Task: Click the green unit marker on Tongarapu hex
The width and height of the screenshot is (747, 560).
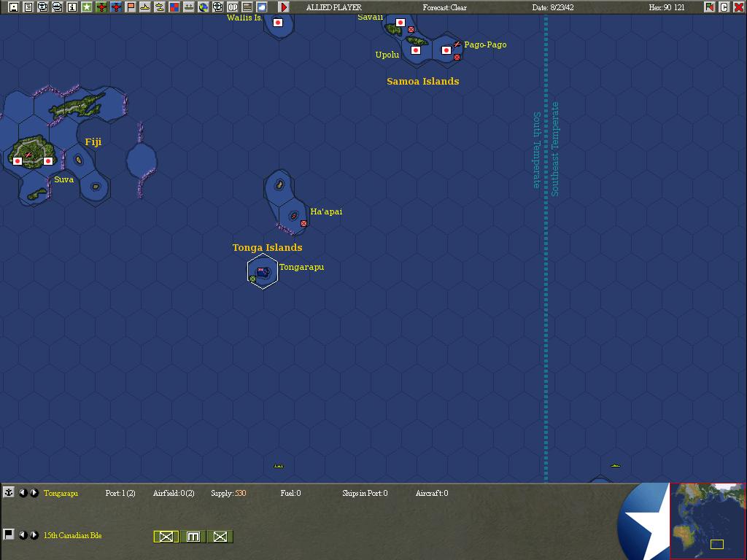Action: (252, 279)
